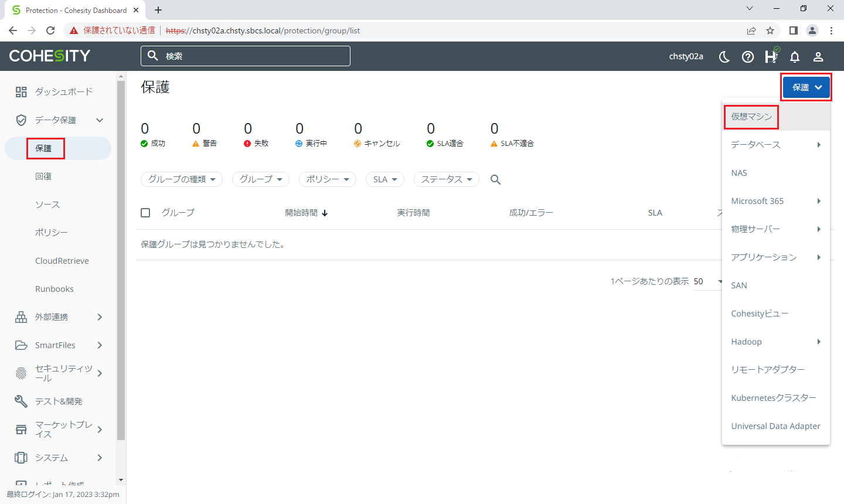Screen dimensions: 844x504
Task: Click the テスト&開発 wrench icon
Action: point(21,401)
